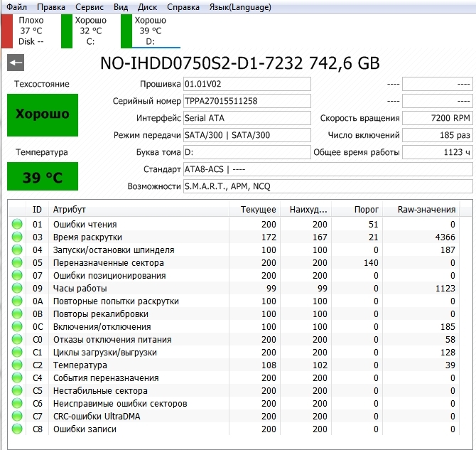This screenshot has height=450, width=476.
Task: Click the Прошивка field 01.01V02
Action: tap(247, 84)
